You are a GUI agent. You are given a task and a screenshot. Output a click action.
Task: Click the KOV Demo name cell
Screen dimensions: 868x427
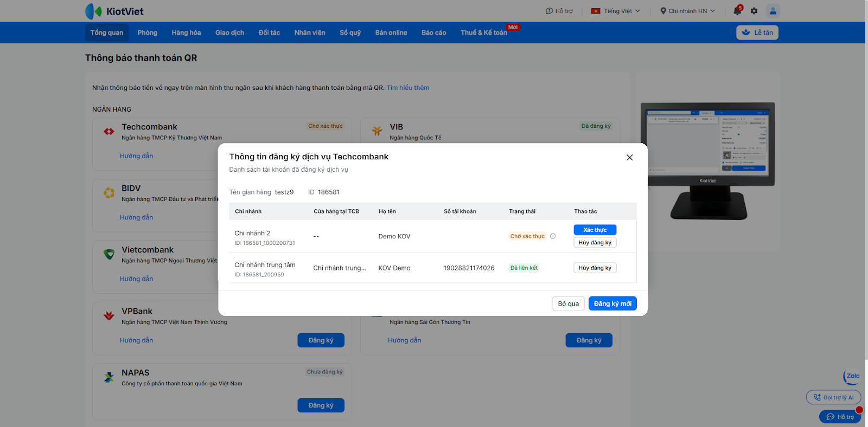(x=394, y=268)
